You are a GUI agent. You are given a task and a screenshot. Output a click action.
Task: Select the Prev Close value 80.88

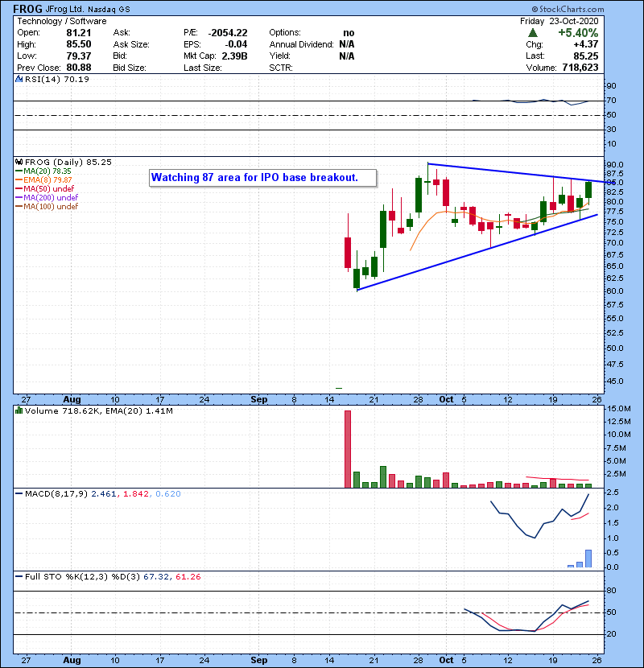pos(78,68)
